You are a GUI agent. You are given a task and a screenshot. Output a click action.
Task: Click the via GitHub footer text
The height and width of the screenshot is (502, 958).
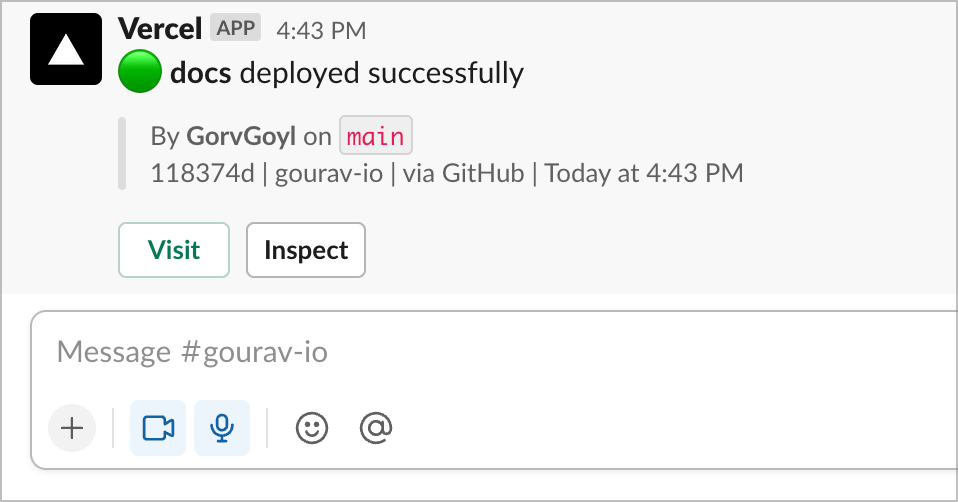coord(464,173)
